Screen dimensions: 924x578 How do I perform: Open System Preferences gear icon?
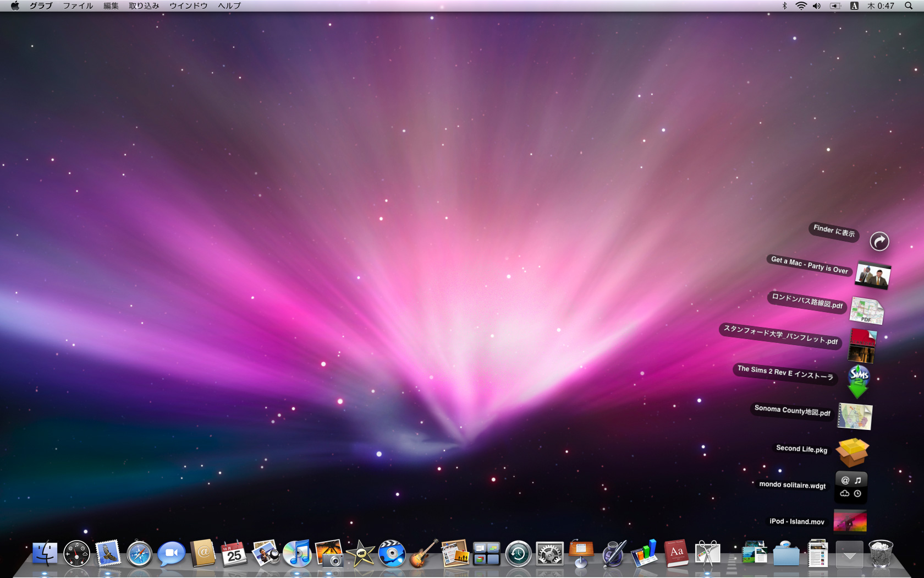pos(549,554)
